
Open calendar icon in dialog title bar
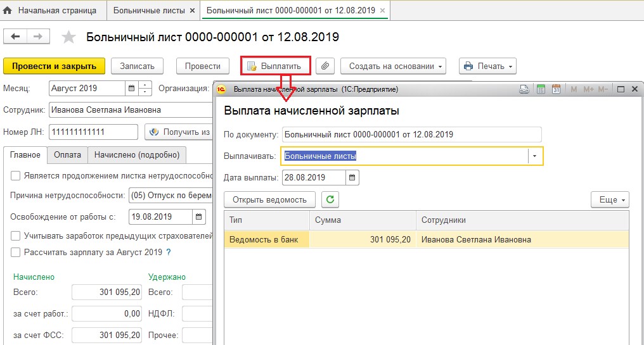[556, 89]
